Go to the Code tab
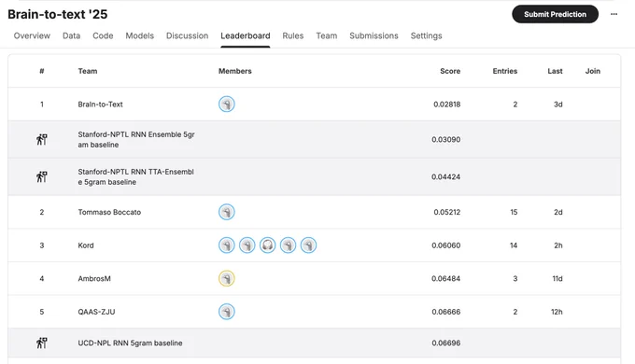 (103, 35)
